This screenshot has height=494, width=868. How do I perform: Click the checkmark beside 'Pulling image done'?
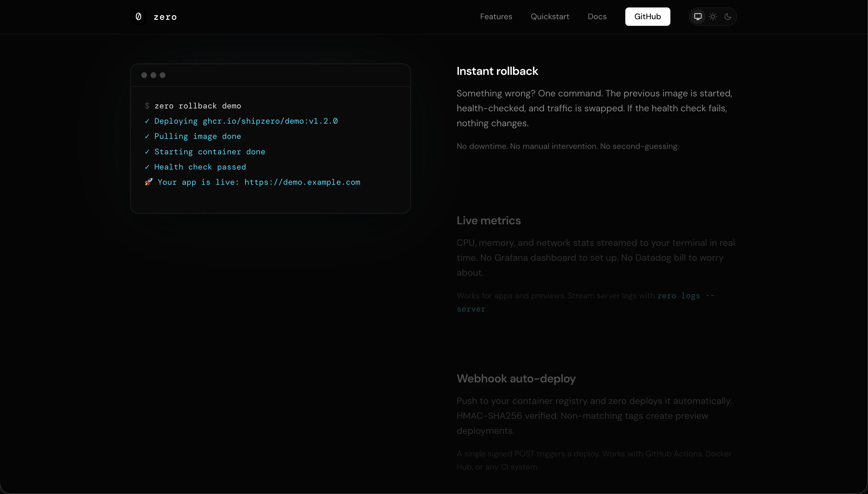[147, 136]
